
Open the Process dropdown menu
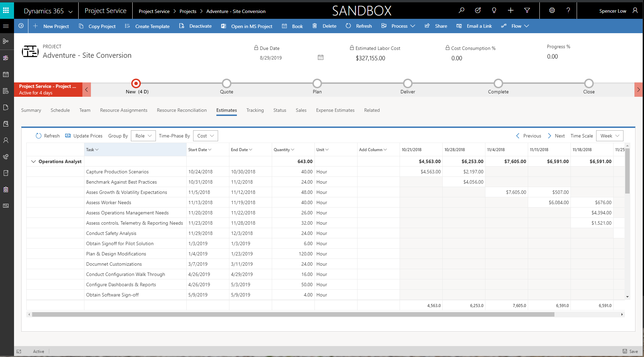pos(398,26)
